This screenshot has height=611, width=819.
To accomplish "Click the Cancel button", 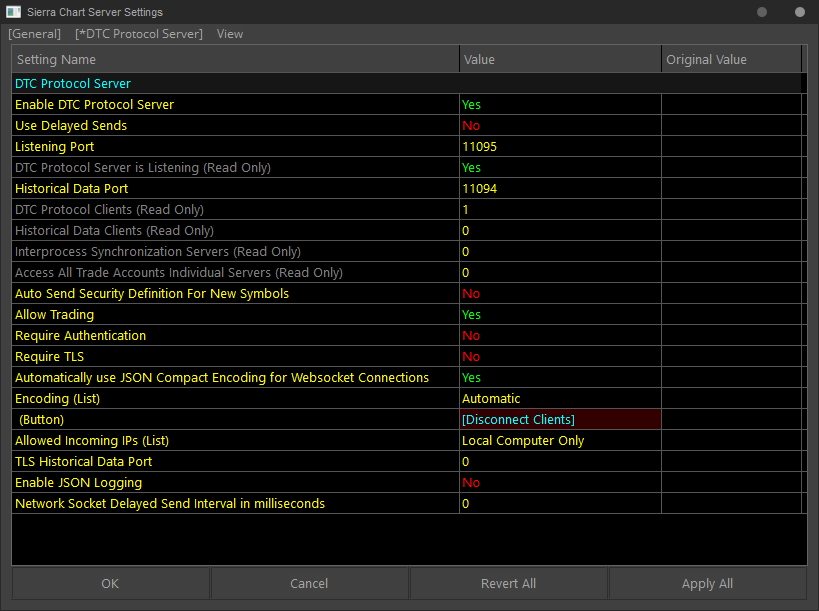I will pos(309,583).
